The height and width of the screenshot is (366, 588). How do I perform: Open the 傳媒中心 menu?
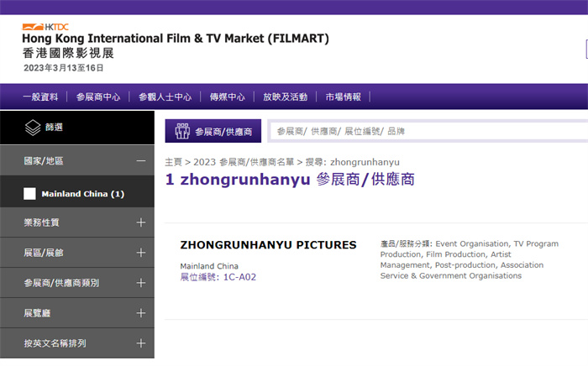[228, 97]
